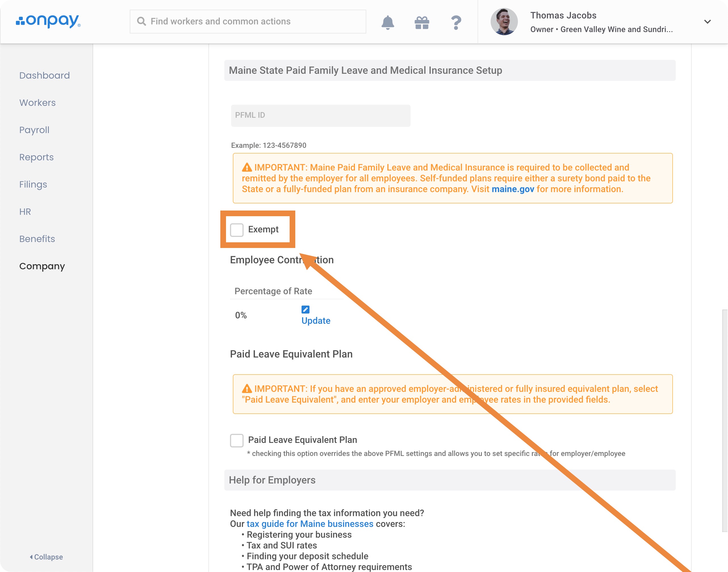Screen dimensions: 728x572
Task: Open the Workers page
Action: click(x=37, y=102)
